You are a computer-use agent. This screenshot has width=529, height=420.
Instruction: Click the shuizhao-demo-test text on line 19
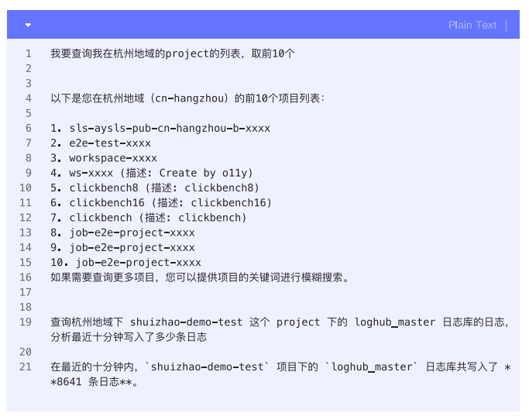pos(186,322)
